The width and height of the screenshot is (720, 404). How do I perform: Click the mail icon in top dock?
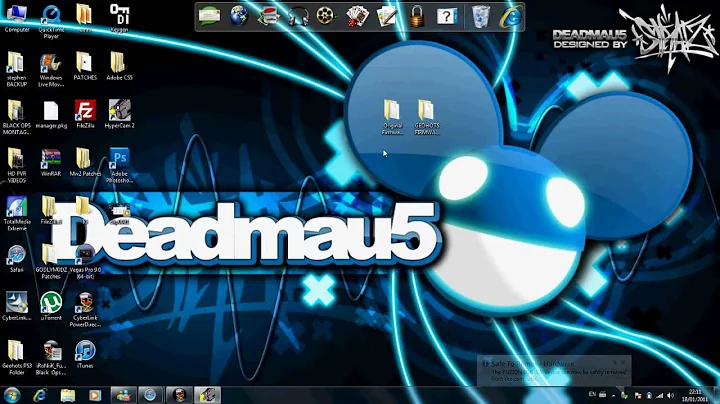[x=209, y=17]
